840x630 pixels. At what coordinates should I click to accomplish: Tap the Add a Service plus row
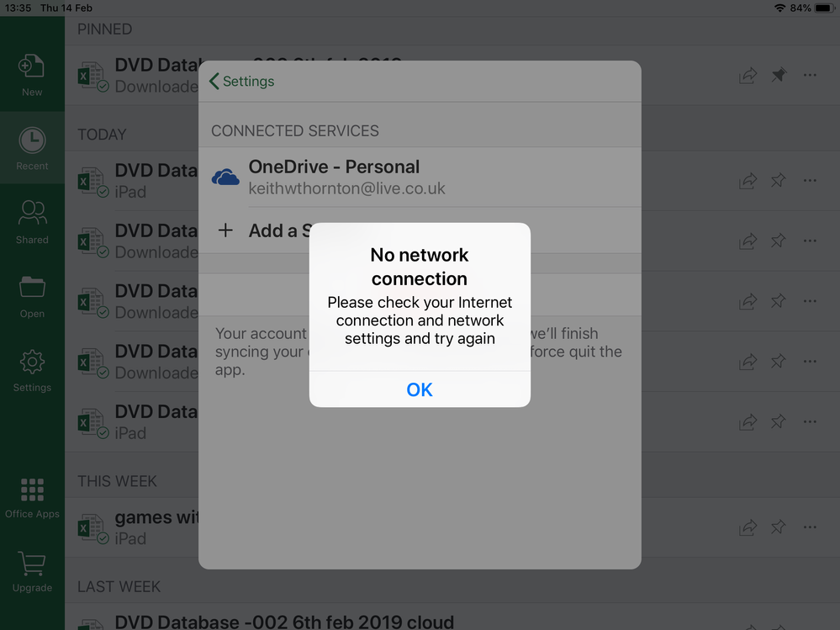[x=420, y=230]
